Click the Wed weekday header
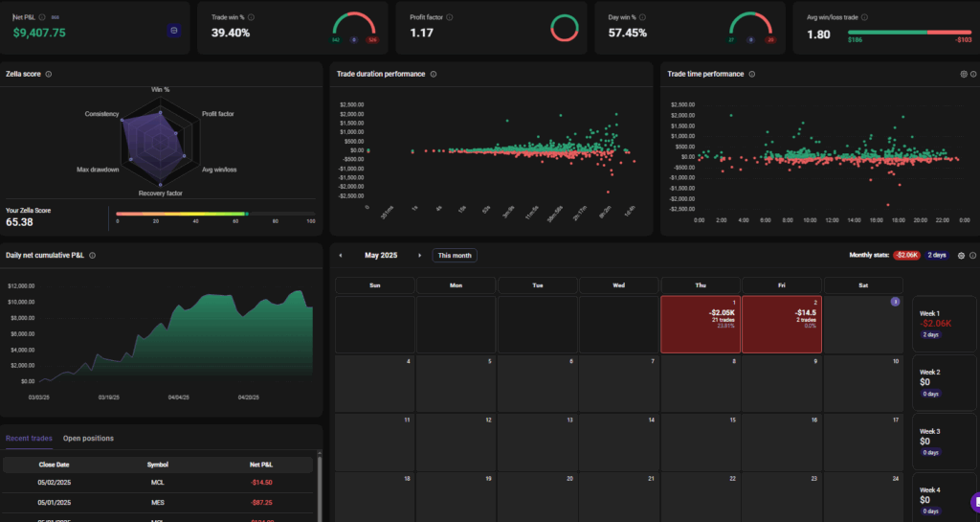Image resolution: width=980 pixels, height=522 pixels. [619, 285]
